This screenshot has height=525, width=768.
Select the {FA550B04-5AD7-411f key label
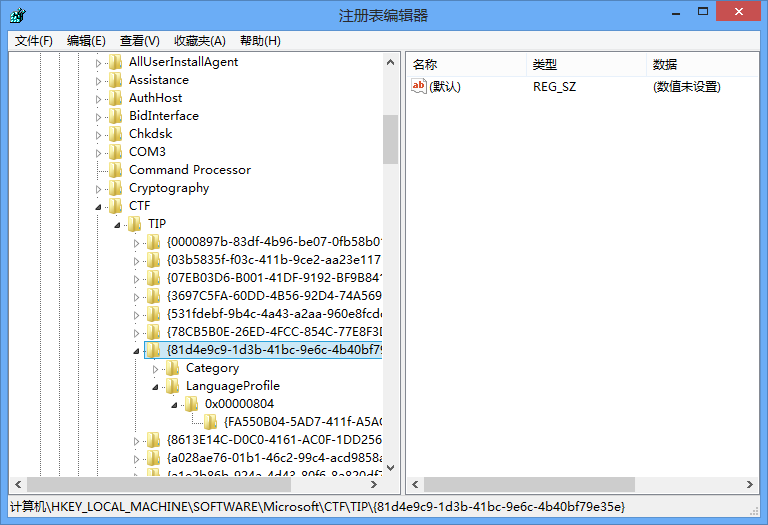coord(303,422)
